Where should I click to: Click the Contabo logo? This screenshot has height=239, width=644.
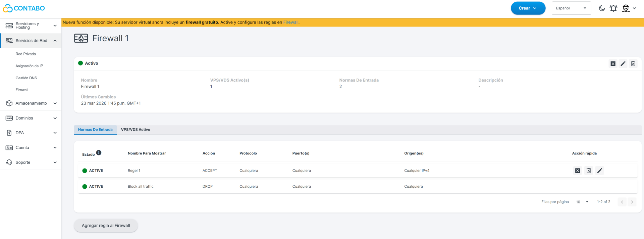[x=24, y=8]
